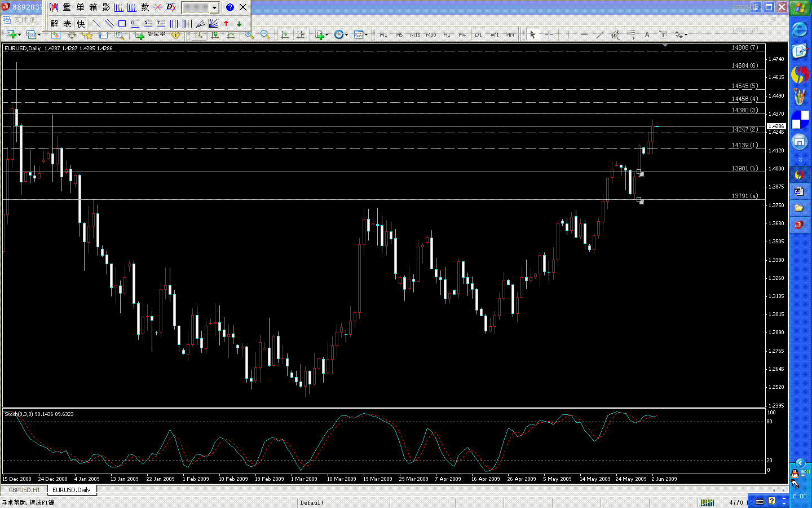812x508 pixels.
Task: Switch to H1 timeframe
Action: (447, 35)
